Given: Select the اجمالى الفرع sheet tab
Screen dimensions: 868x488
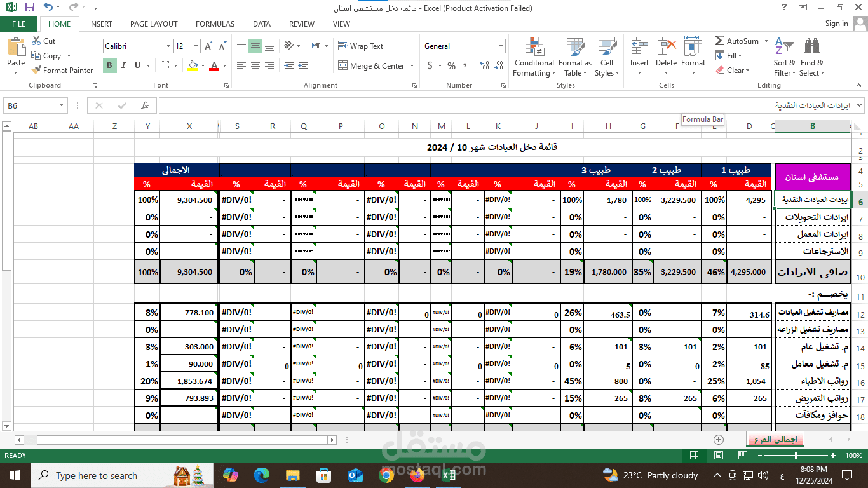Looking at the screenshot, I should (x=775, y=439).
